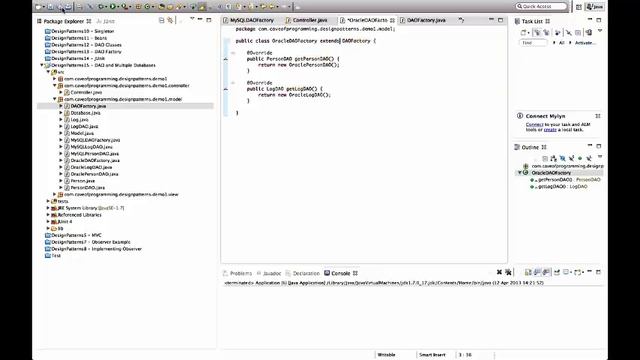Switch to DAOFactory.java editor tab
640x360 pixels.
422,20
